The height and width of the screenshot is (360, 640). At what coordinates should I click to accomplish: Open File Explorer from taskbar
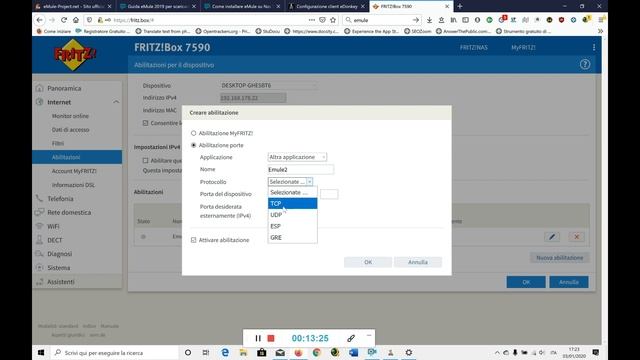[243, 352]
